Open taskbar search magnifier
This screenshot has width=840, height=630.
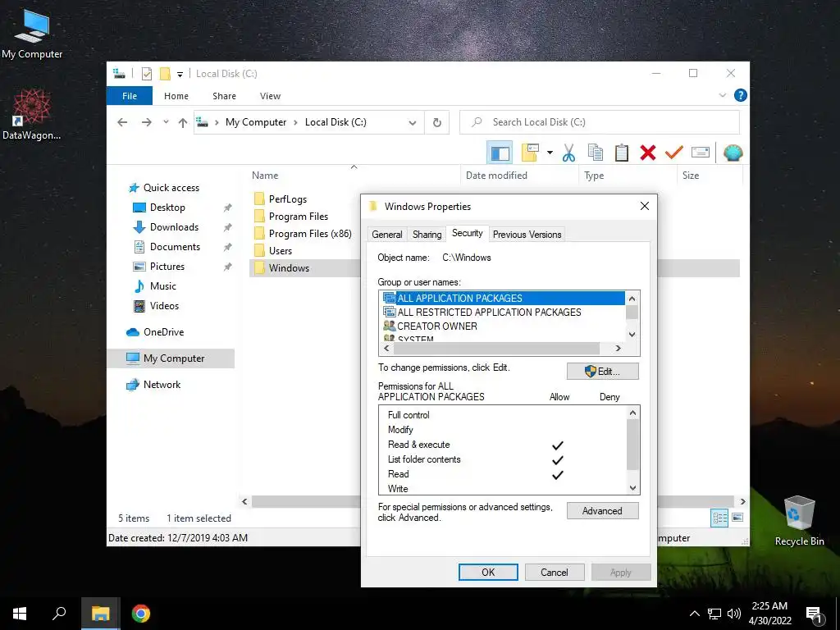click(x=59, y=614)
